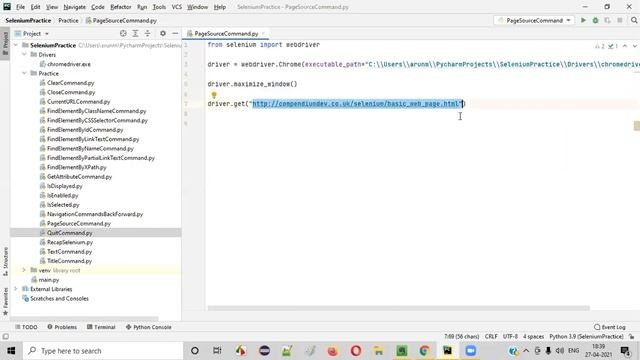
Task: Start debugging with the bug icon
Action: click(596, 20)
